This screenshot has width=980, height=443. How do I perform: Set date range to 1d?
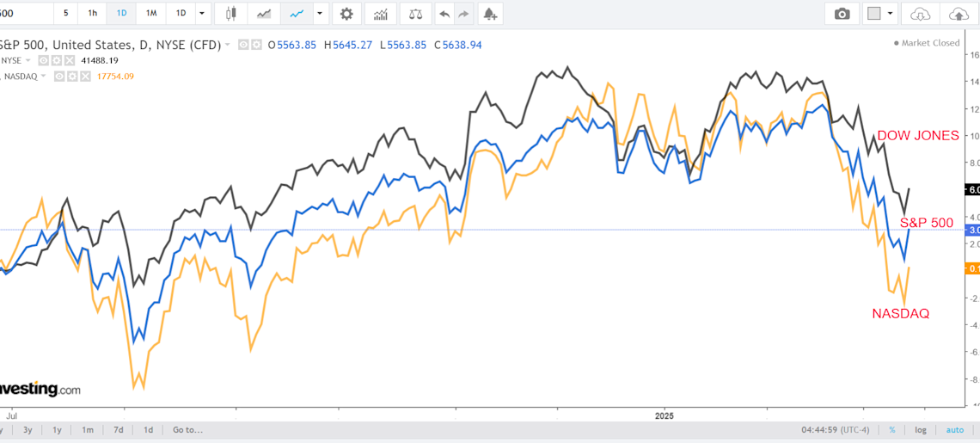tap(148, 430)
